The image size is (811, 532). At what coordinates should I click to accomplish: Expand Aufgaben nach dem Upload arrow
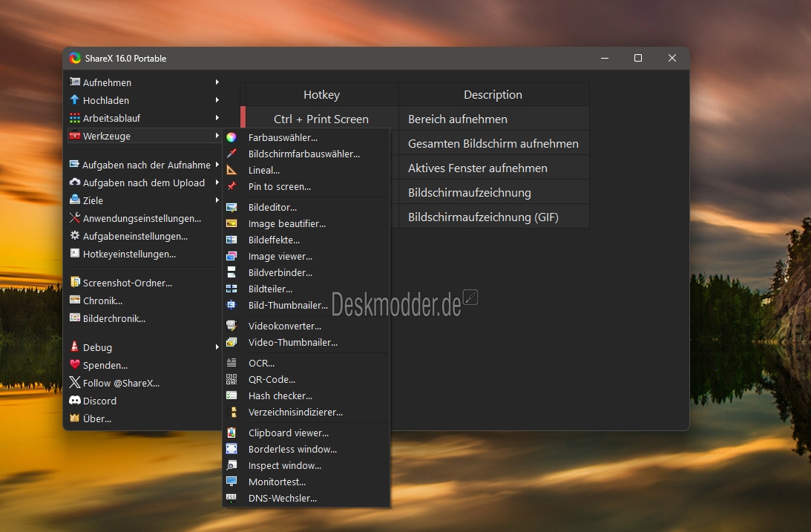(217, 183)
